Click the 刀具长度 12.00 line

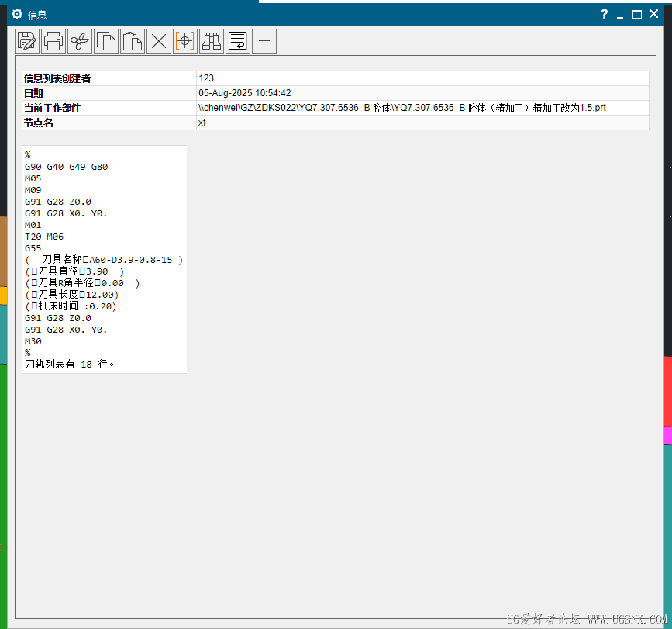tap(71, 295)
